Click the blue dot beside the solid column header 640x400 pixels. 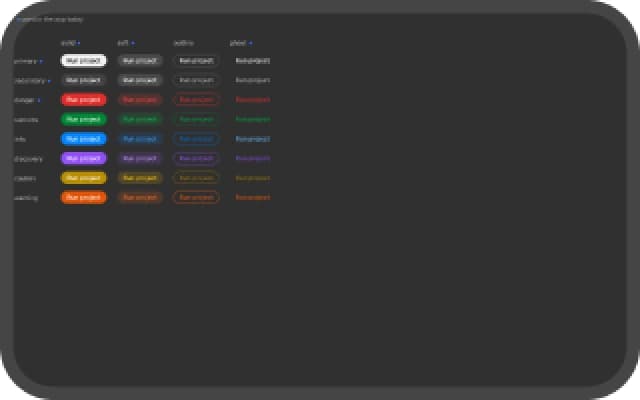(x=79, y=43)
